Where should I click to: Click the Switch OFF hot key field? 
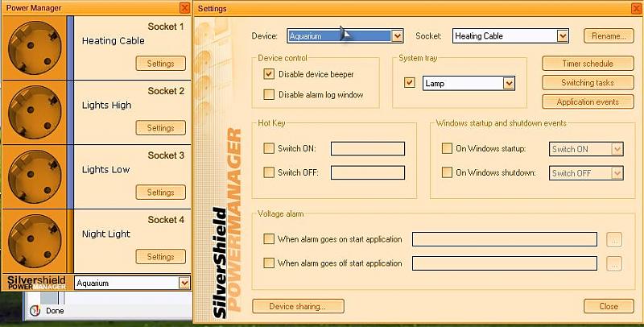[368, 172]
